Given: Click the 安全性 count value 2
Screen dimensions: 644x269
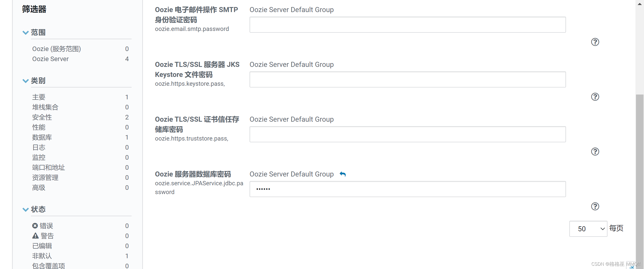Looking at the screenshot, I should 127,117.
